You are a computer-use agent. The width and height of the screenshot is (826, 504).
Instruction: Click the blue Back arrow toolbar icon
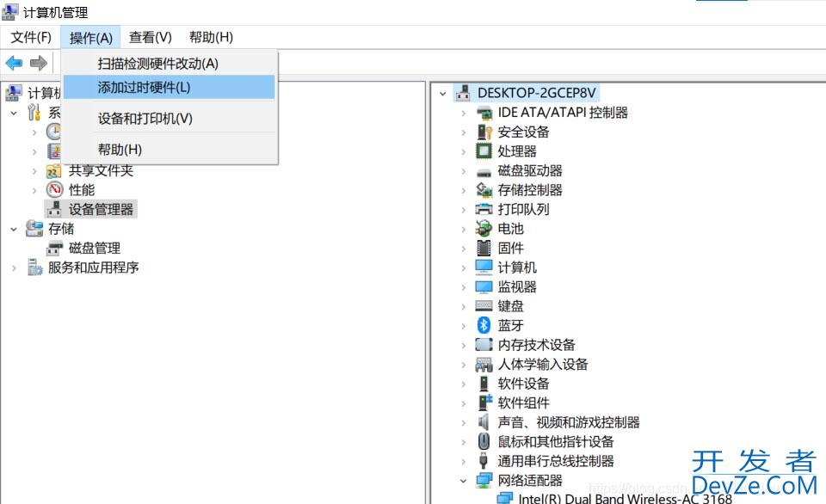15,64
